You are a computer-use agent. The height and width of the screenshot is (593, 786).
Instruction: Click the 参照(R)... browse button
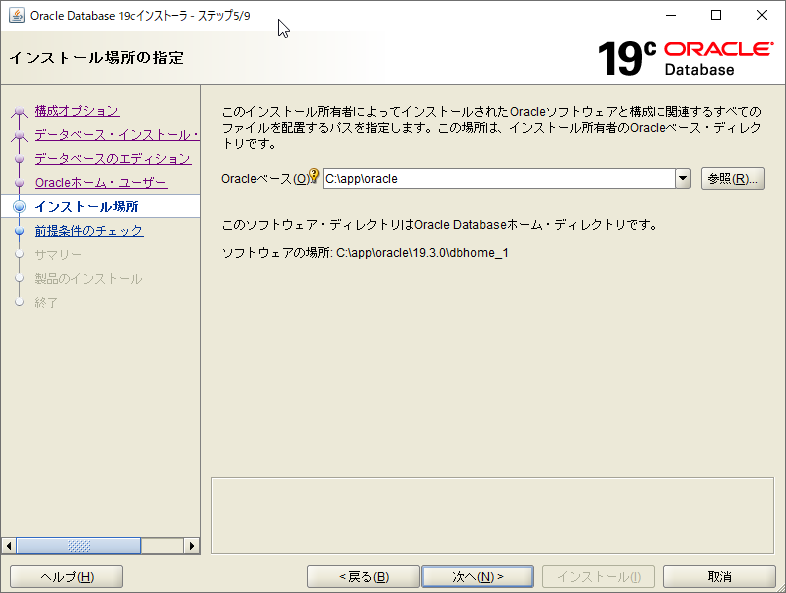[732, 178]
